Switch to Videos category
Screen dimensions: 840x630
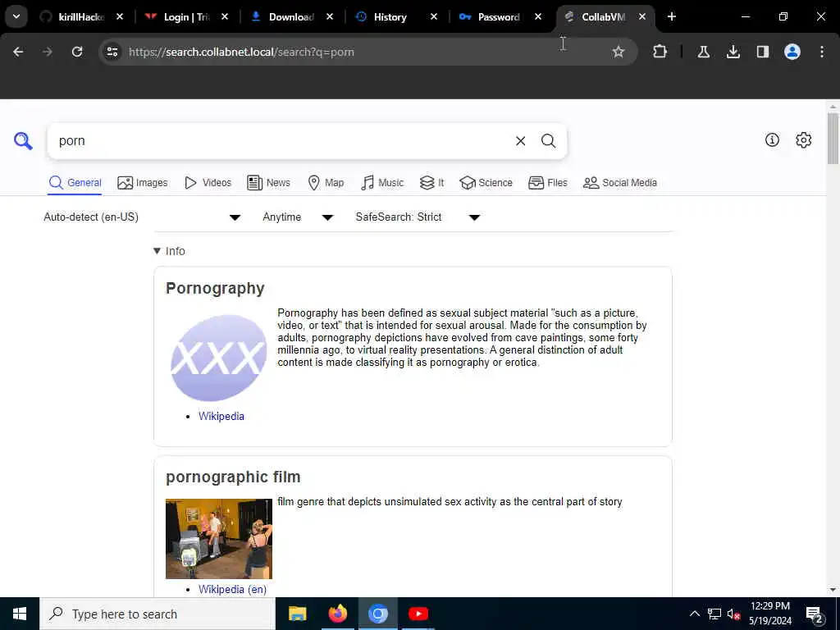[208, 183]
